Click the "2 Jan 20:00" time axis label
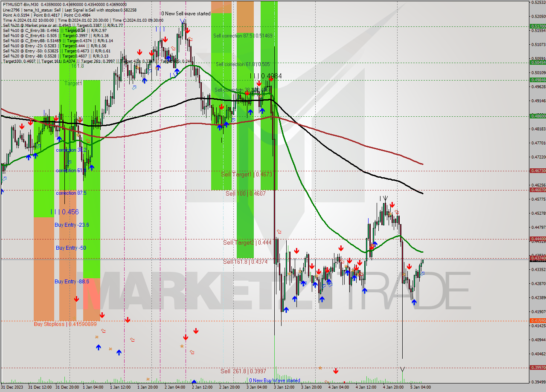This screenshot has height=392, width=546. coord(230,387)
